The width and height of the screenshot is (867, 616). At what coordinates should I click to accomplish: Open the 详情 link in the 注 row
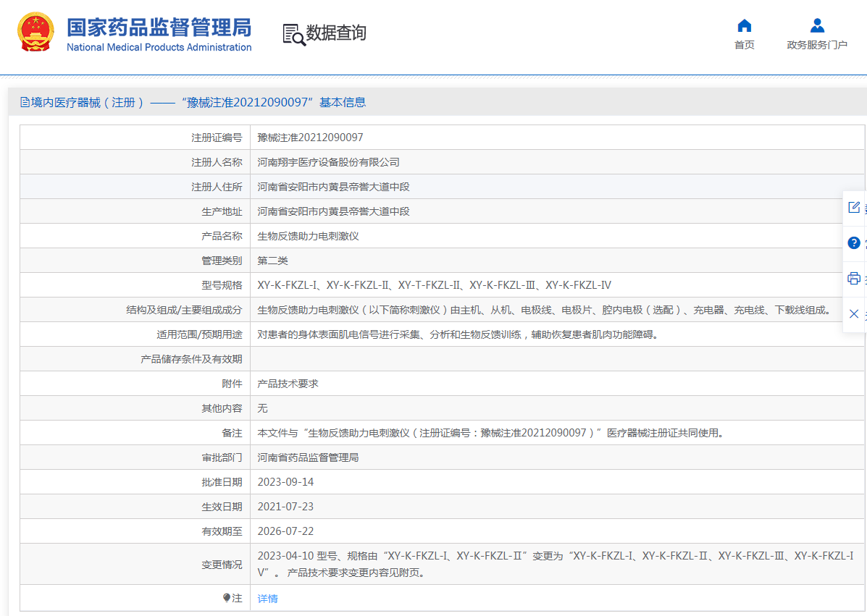pos(267,599)
